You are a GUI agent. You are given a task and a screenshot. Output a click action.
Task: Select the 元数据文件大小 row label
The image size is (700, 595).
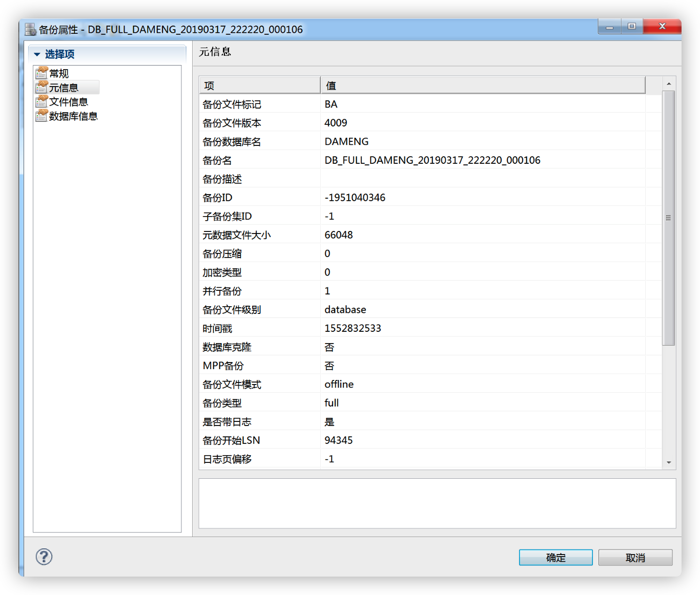[237, 235]
